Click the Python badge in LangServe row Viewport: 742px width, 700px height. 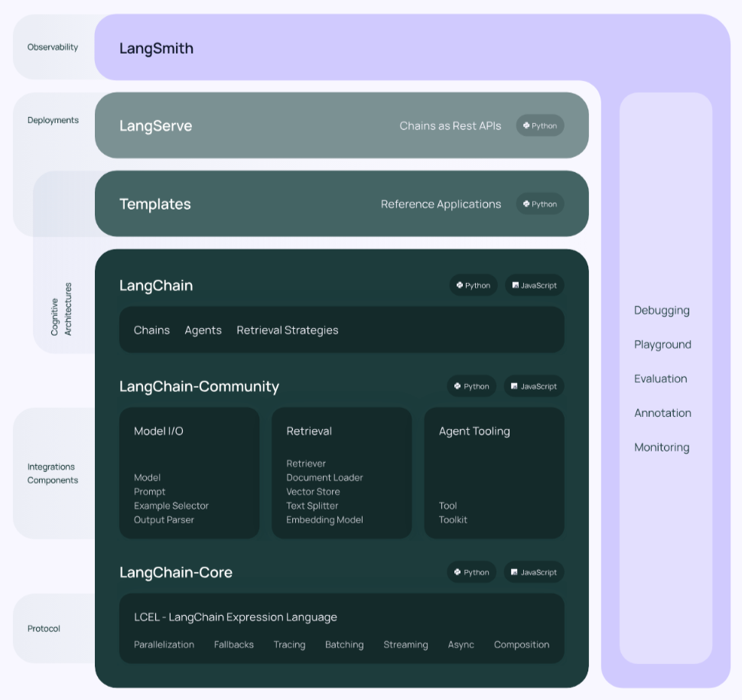click(x=540, y=126)
